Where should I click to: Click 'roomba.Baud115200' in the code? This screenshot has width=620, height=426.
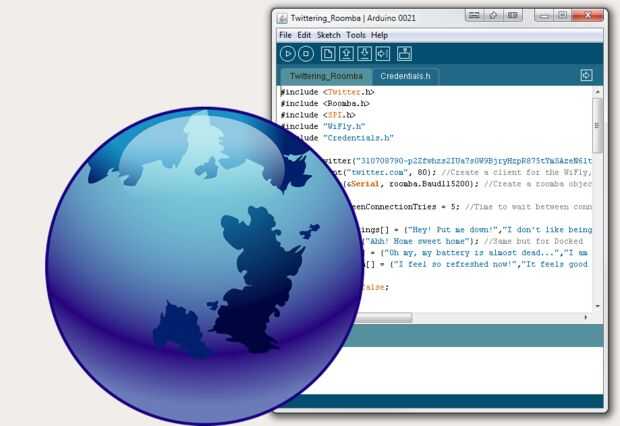click(431, 184)
